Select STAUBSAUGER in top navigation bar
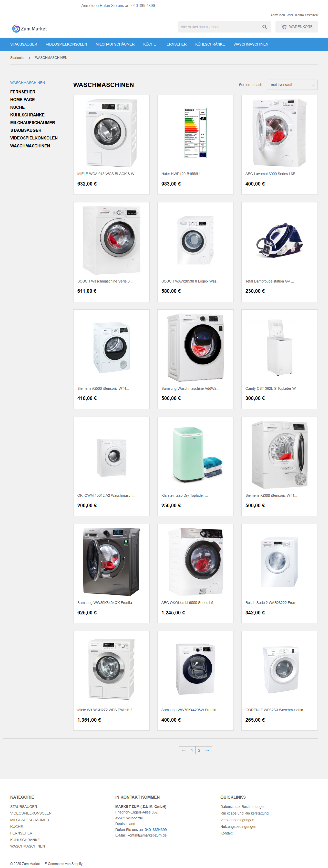The image size is (328, 868). [x=24, y=45]
